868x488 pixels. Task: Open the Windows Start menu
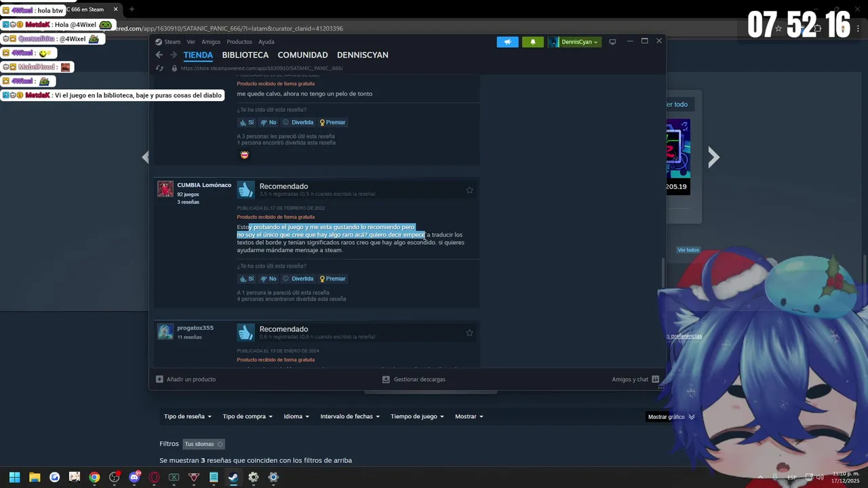(14, 477)
